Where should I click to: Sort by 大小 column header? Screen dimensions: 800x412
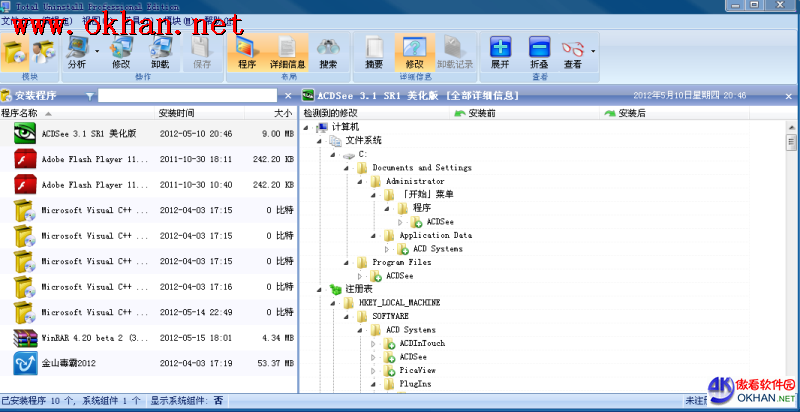coord(270,113)
